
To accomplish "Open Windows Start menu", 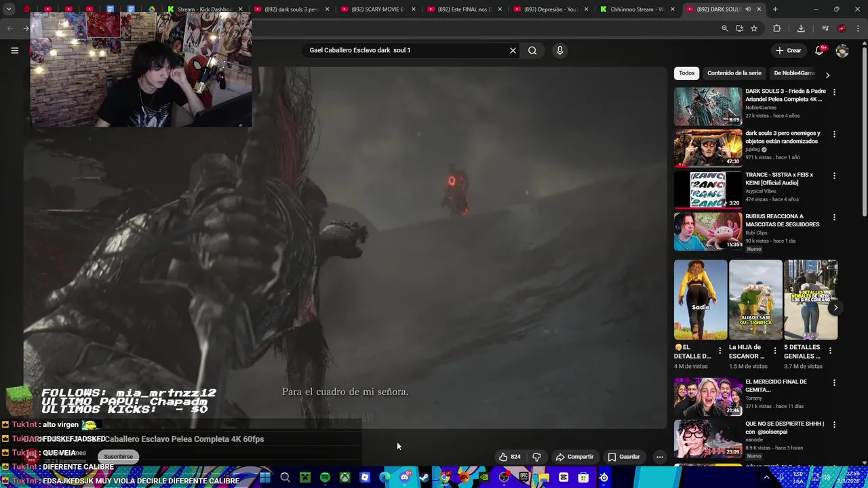I will pyautogui.click(x=265, y=477).
